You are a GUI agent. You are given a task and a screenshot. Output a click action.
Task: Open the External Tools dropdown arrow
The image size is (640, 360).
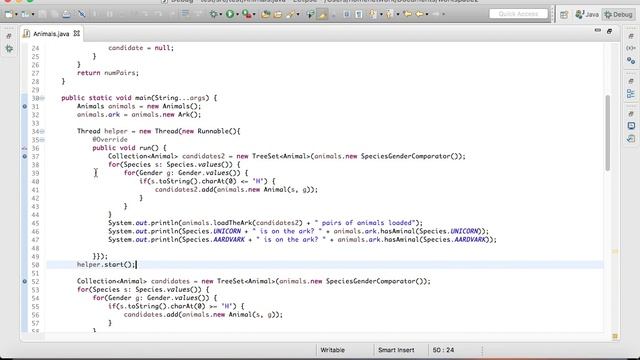(254, 14)
